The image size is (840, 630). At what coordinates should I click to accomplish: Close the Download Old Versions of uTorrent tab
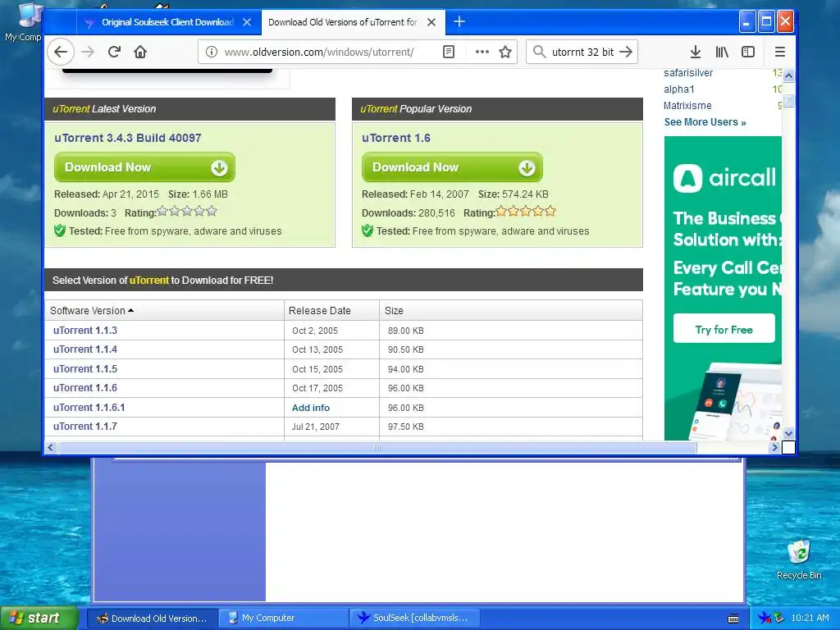(x=431, y=22)
